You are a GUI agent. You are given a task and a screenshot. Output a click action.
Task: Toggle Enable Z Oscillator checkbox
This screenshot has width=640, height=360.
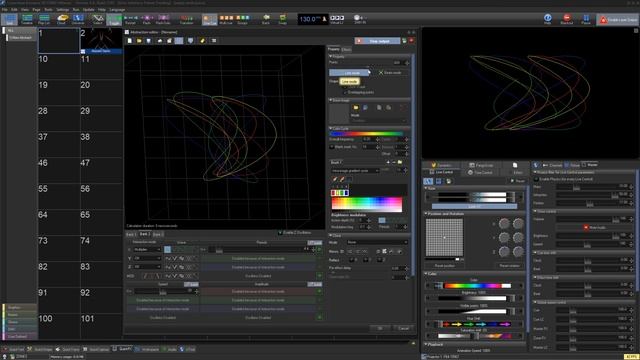(280, 233)
